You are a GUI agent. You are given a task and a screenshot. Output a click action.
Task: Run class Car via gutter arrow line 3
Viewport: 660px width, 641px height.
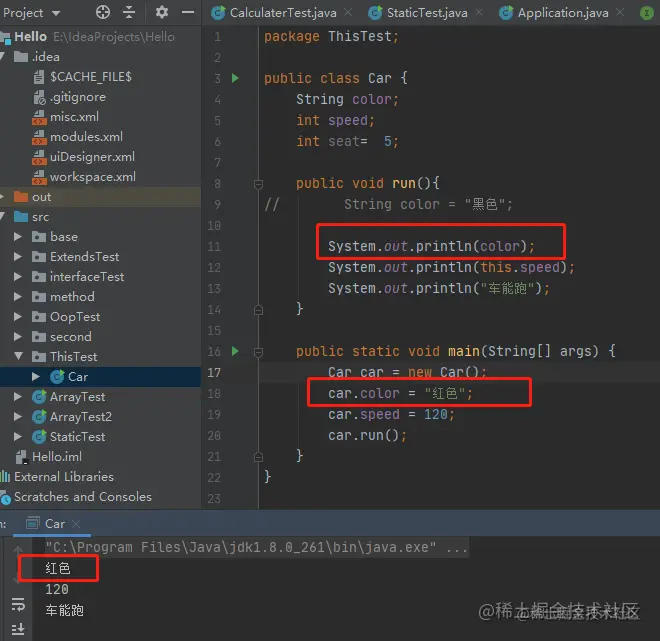(235, 78)
